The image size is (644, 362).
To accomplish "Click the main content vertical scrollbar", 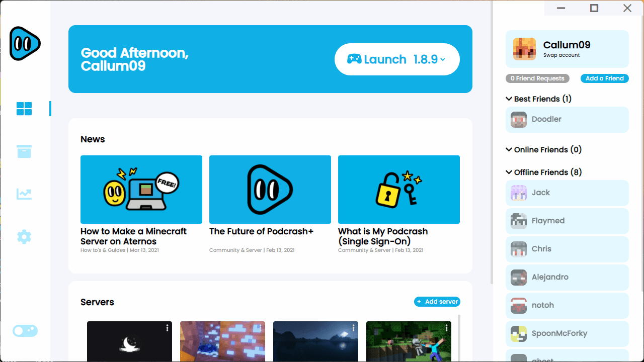I will 492,142.
